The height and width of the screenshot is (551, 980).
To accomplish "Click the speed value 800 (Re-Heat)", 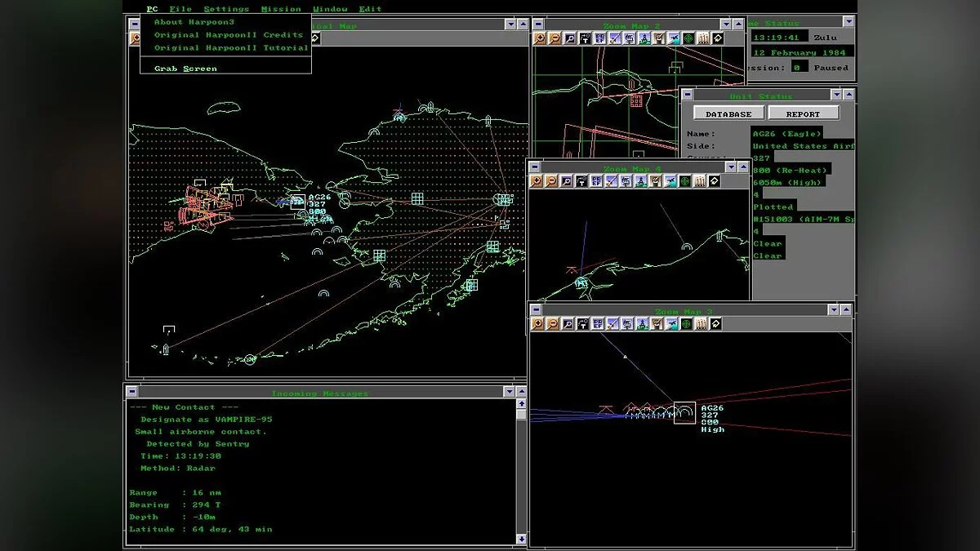I will [790, 171].
